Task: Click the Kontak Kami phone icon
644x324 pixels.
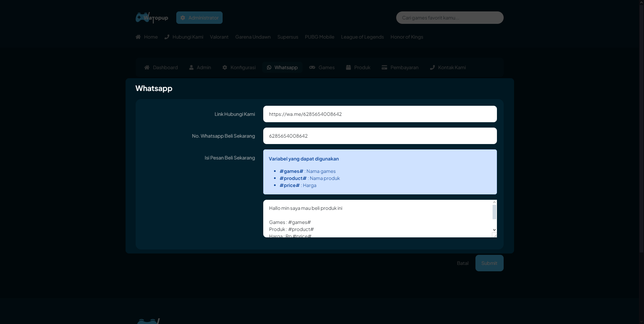Action: [x=432, y=67]
